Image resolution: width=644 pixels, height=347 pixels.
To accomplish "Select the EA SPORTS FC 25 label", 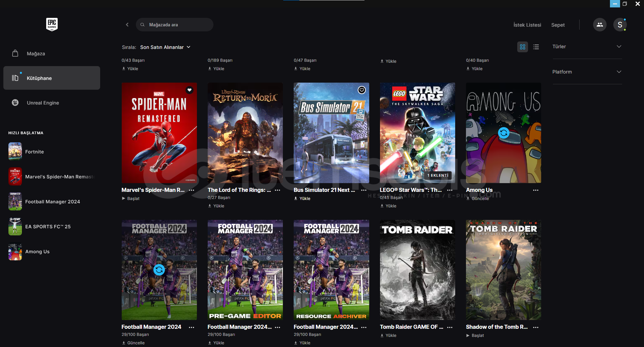I will pos(48,227).
